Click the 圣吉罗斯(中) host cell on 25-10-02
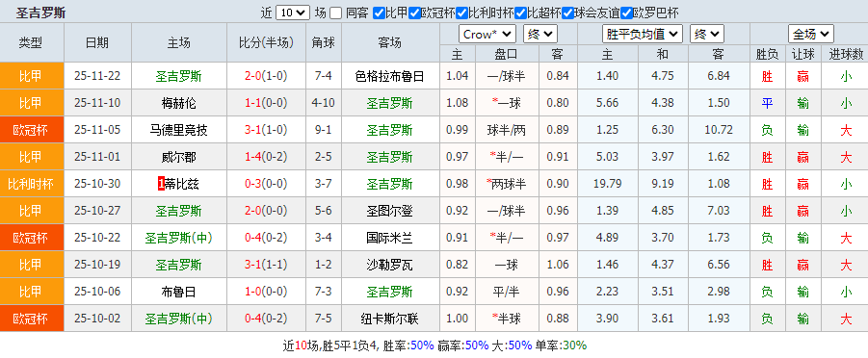This screenshot has height=358, width=868. pos(179,320)
